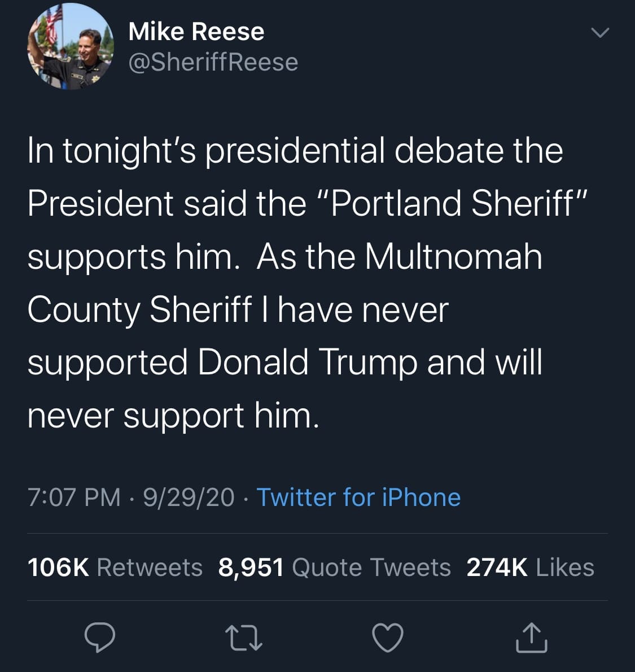View the 106K Retweets list
This screenshot has height=672, width=635.
[x=115, y=568]
